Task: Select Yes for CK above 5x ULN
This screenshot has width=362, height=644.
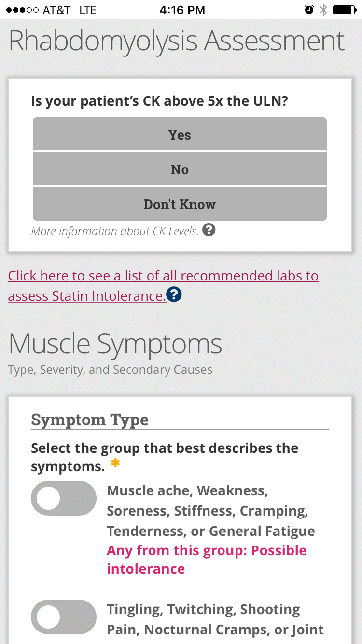Action: point(180,135)
